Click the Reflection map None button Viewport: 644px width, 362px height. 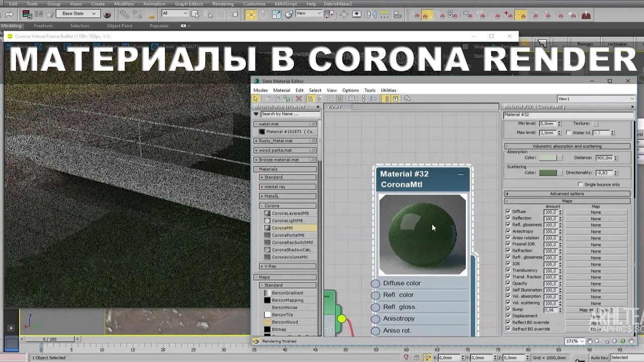tap(596, 219)
